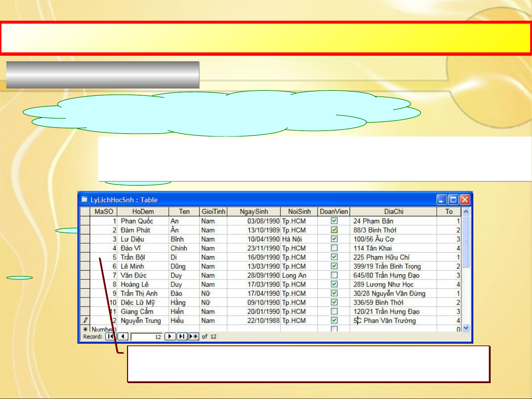Click the address cell '24 Phạm Bân'
This screenshot has width=532, height=399.
(x=373, y=221)
